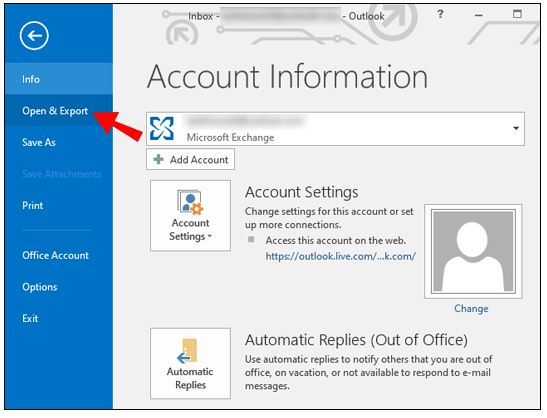Open the Info tab
This screenshot has width=547, height=418.
point(59,79)
